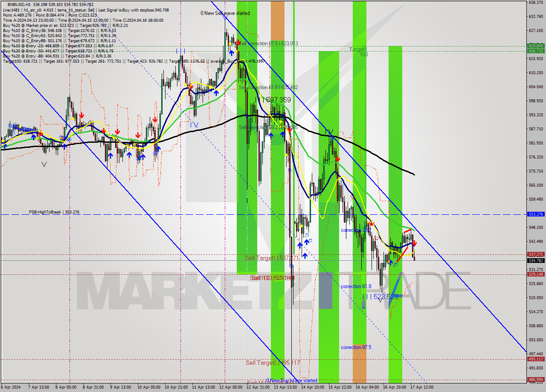Click the blue 'correction 87.5' label

pyautogui.click(x=356, y=347)
